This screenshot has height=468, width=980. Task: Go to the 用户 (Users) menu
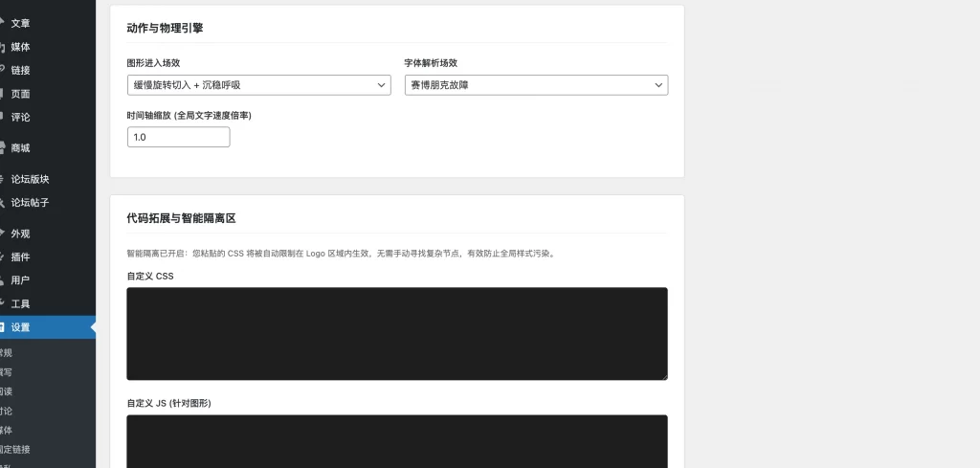(x=20, y=280)
